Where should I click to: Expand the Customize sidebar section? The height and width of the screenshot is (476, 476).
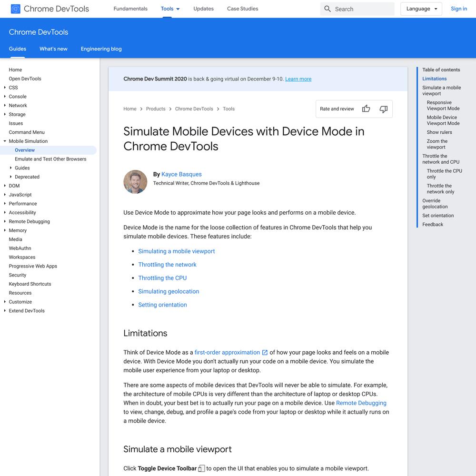coord(5,302)
